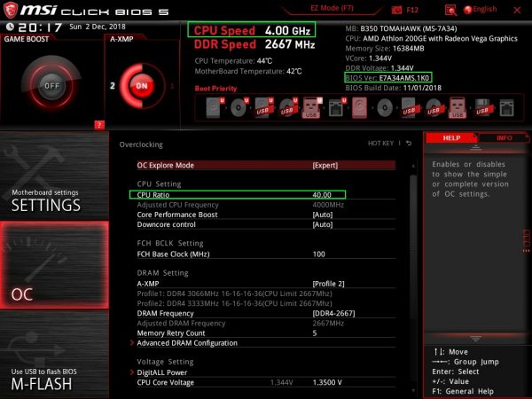Select the legacy hard disk boot icon without U badge
Screen dimensions: 532x399
pyautogui.click(x=360, y=107)
